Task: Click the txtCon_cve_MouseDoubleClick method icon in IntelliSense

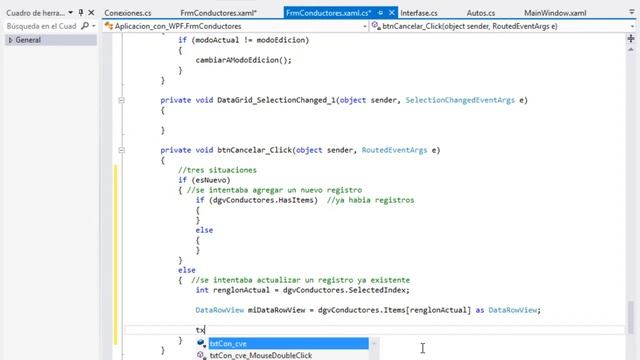Action: click(x=201, y=355)
